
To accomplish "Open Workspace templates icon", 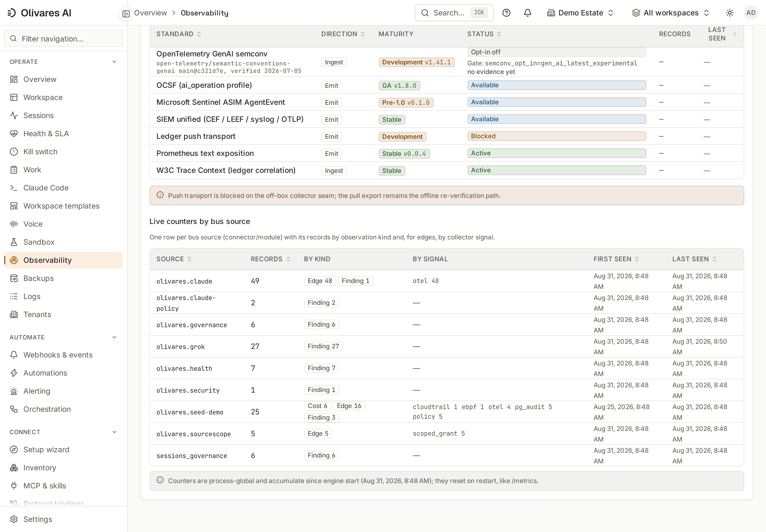I will click(14, 206).
